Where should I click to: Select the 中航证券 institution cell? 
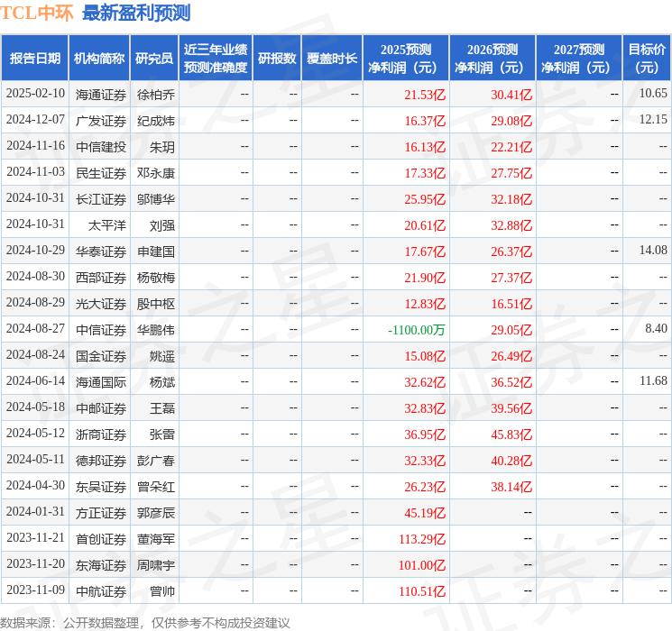pyautogui.click(x=101, y=591)
